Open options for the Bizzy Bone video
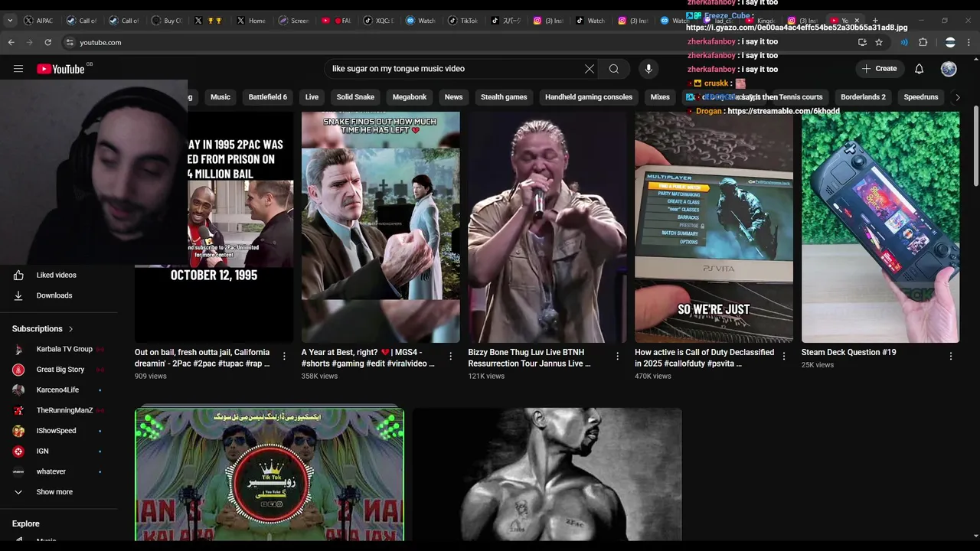 point(618,356)
